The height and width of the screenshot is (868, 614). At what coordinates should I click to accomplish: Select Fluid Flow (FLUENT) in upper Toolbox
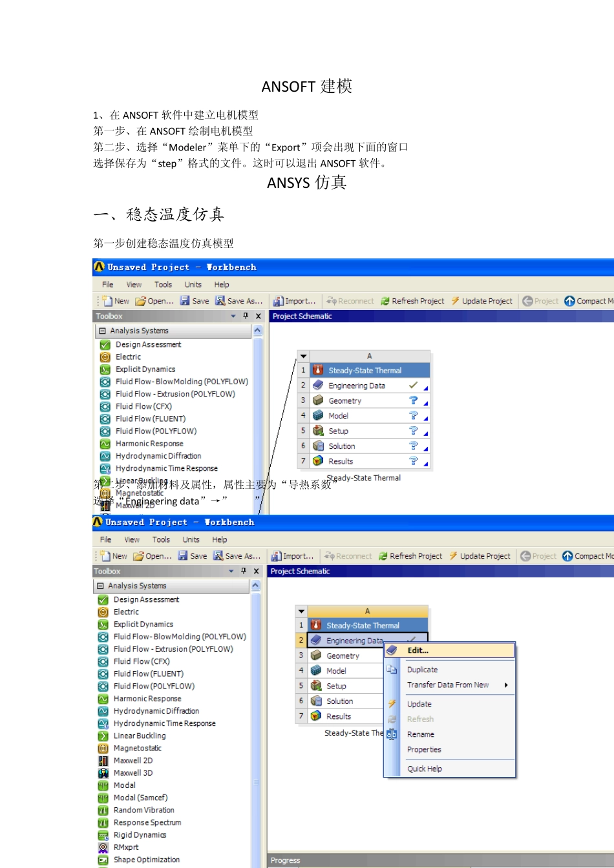point(151,419)
